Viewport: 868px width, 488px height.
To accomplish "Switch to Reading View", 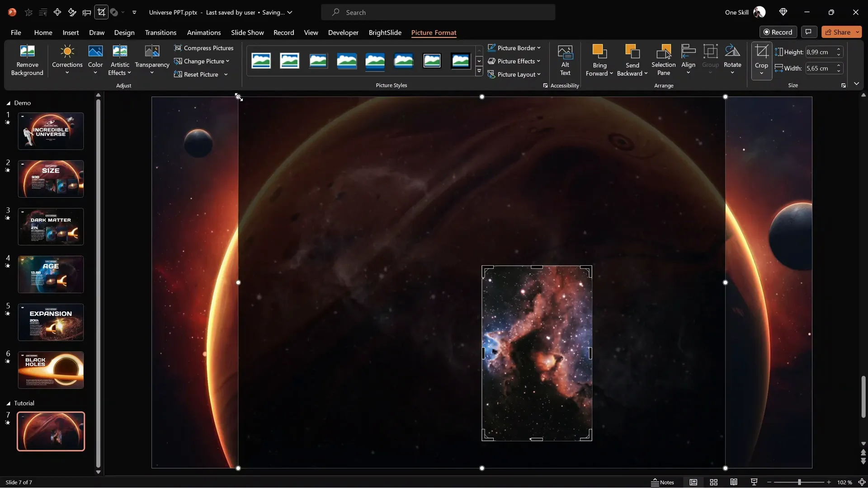I will (734, 482).
